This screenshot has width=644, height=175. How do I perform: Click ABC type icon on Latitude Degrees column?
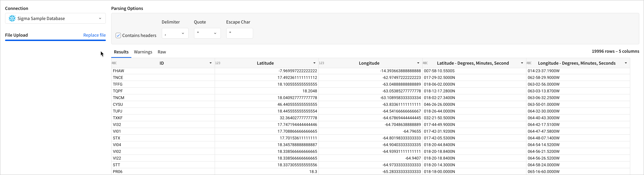pyautogui.click(x=425, y=63)
